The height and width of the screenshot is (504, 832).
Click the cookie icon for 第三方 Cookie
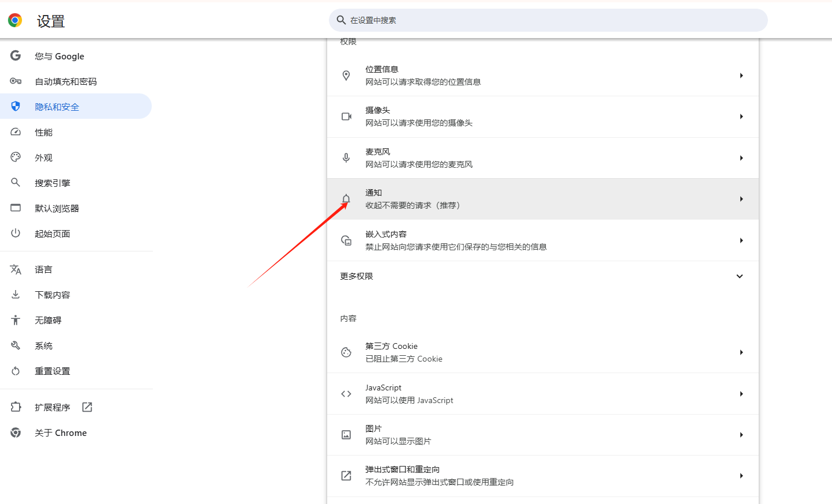click(346, 352)
